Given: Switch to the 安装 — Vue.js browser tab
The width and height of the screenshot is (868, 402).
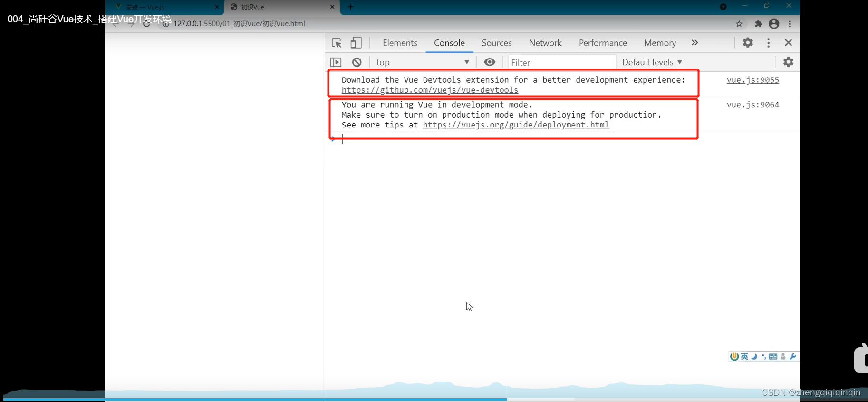Looking at the screenshot, I should coord(164,7).
